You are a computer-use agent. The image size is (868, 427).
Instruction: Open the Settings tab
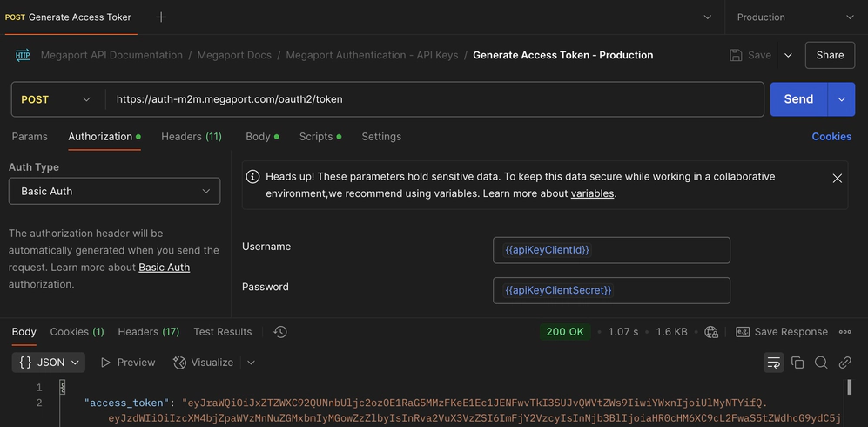(x=381, y=137)
